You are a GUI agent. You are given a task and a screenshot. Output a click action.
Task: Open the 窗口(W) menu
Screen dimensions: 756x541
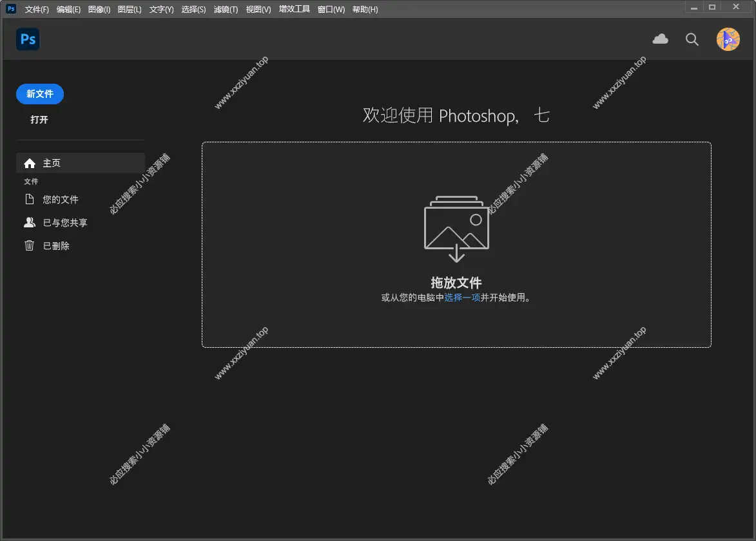pos(331,9)
